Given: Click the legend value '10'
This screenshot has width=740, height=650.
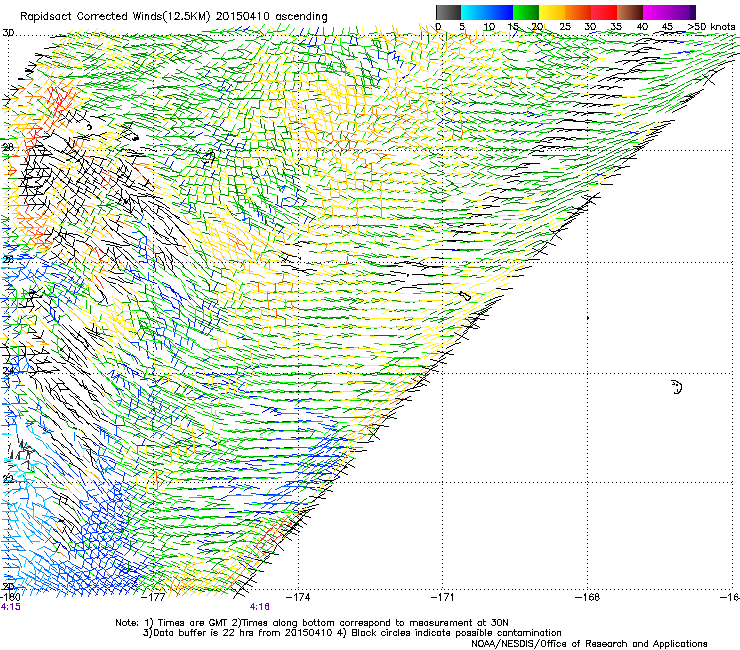Looking at the screenshot, I should point(489,26).
